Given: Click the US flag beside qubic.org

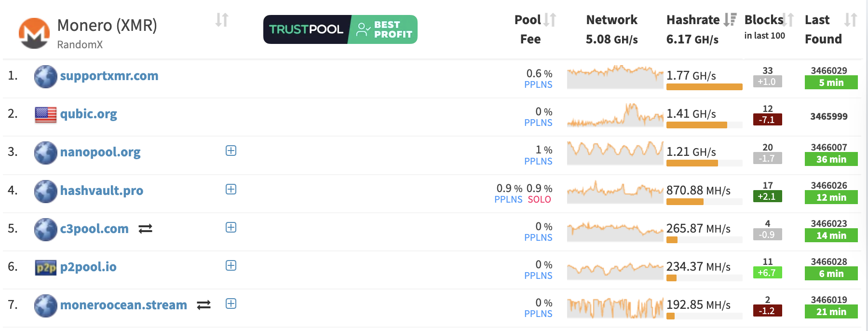Looking at the screenshot, I should point(45,114).
